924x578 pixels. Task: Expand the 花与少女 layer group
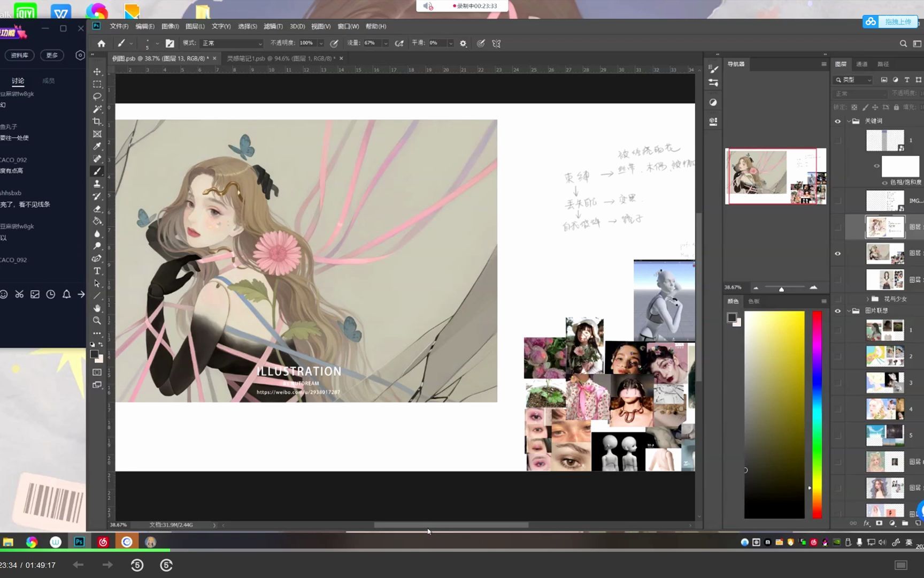point(867,299)
